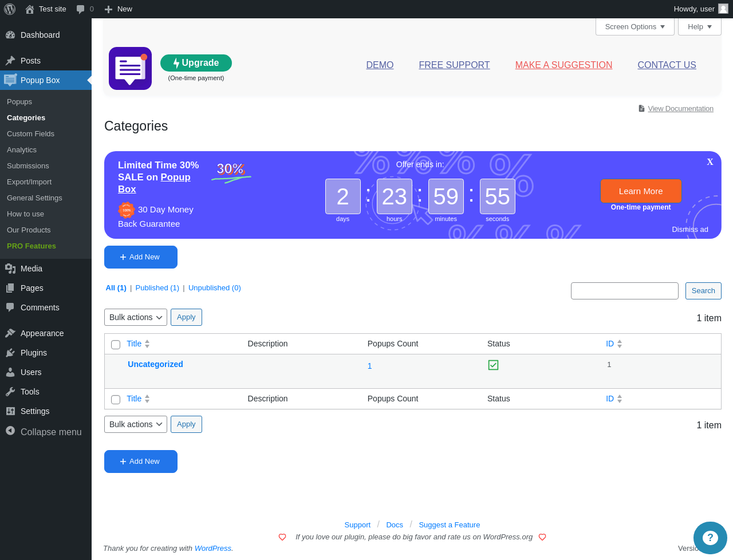Viewport: 733px width, 560px height.
Task: Click the Pages sidebar icon
Action: pyautogui.click(x=10, y=288)
